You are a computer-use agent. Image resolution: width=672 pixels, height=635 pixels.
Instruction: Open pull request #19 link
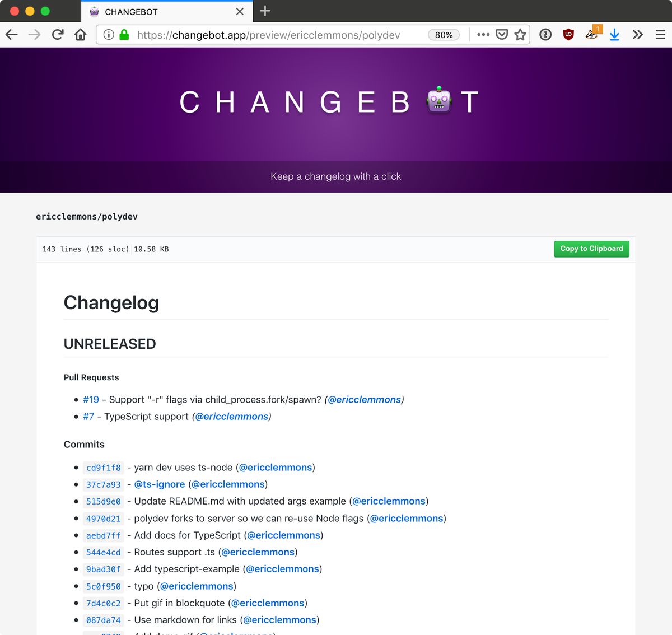(91, 400)
